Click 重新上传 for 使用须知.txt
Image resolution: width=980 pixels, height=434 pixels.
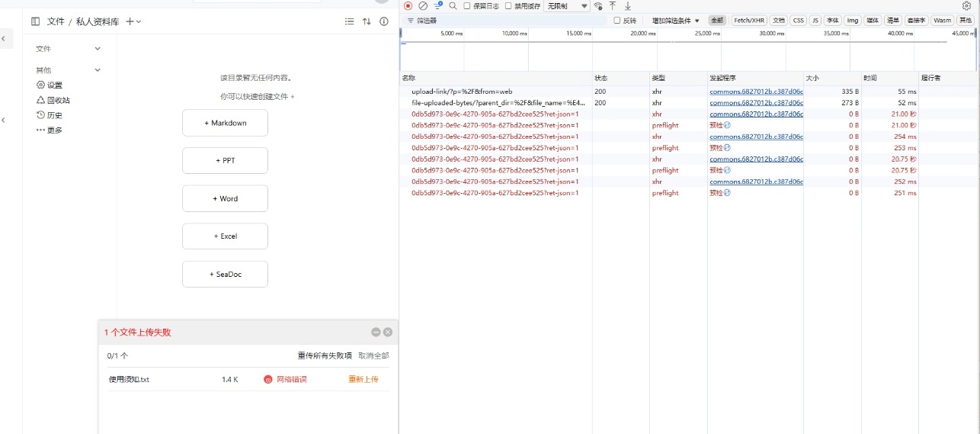[x=363, y=379]
